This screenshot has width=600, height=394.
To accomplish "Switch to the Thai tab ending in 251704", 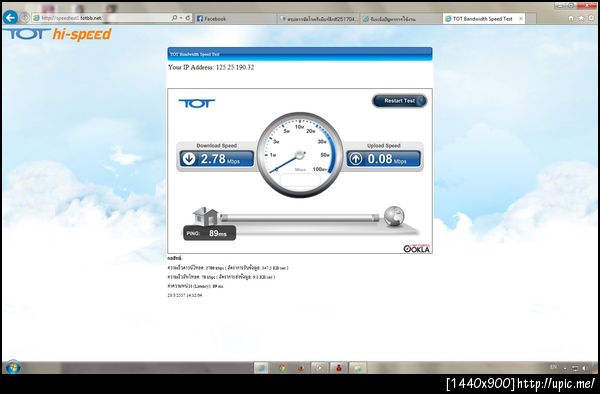I will (x=318, y=18).
